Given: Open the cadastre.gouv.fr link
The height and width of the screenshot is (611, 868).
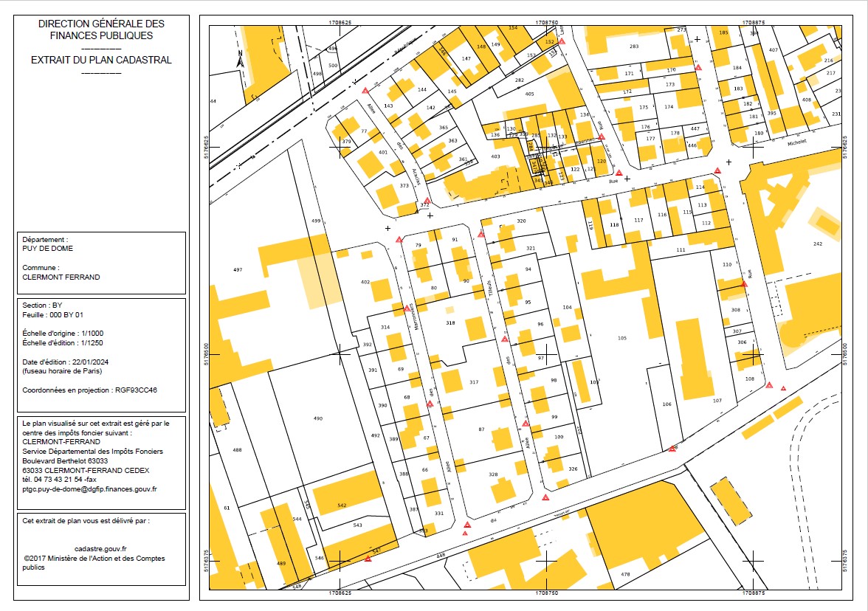Looking at the screenshot, I should pos(100,549).
